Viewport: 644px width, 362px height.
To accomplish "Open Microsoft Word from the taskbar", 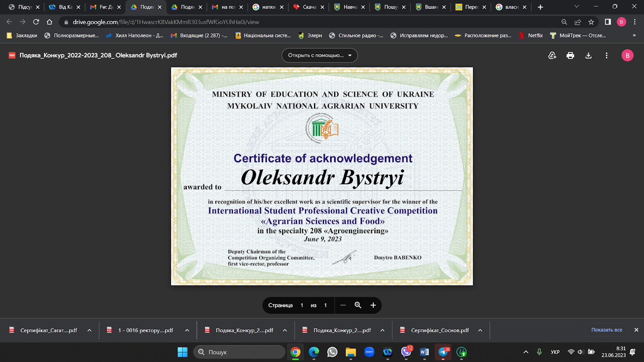I will pos(425,352).
